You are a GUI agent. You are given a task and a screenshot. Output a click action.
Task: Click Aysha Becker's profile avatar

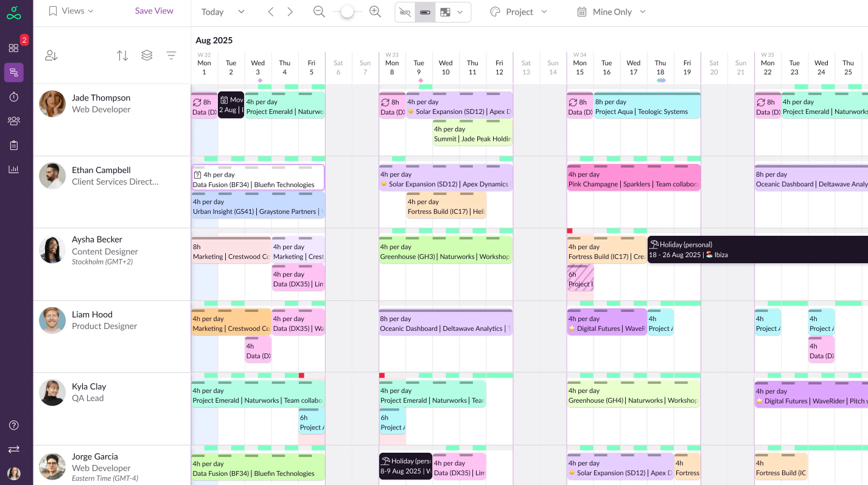pos(52,249)
